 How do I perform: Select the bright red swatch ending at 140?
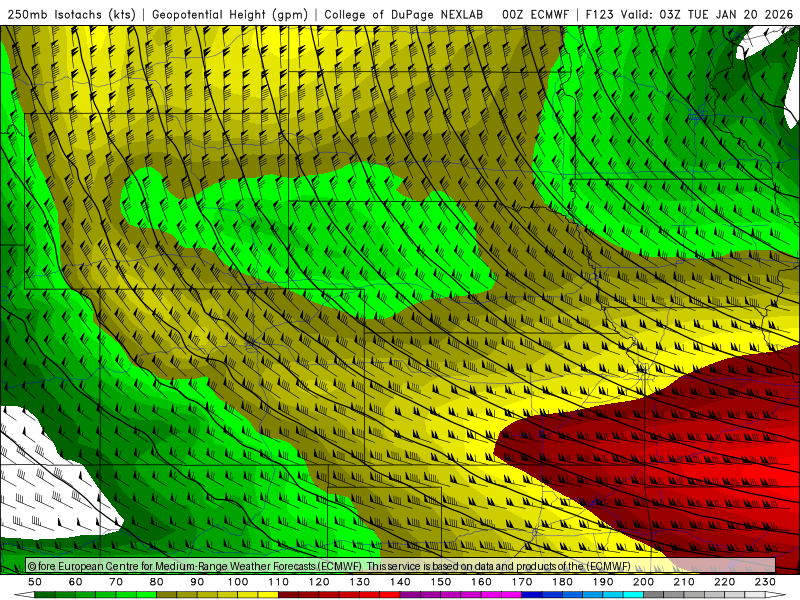[390, 595]
